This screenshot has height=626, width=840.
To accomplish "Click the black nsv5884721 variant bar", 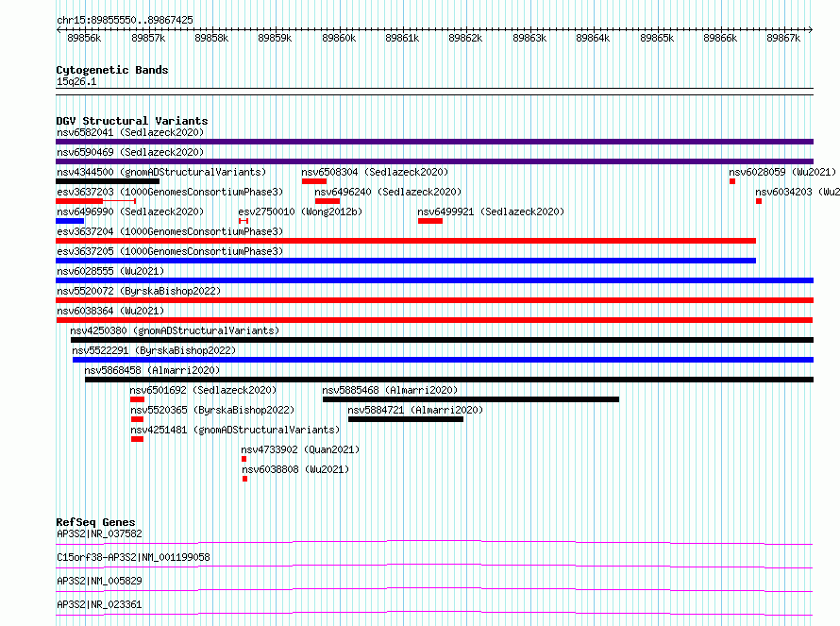I will [x=406, y=419].
